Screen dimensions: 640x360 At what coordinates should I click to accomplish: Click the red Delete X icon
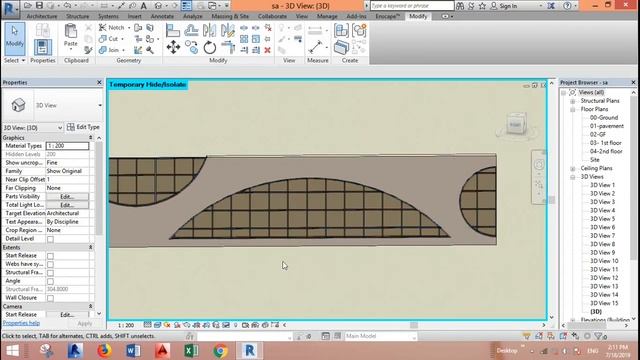pos(267,50)
